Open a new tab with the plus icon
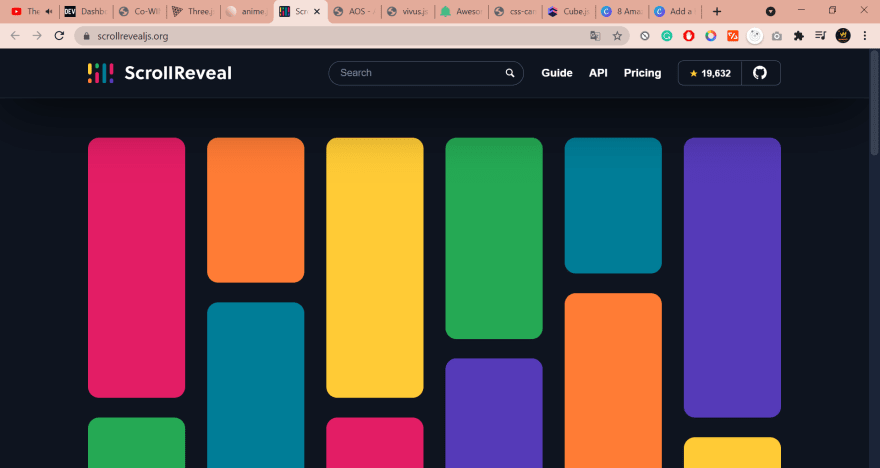The height and width of the screenshot is (468, 880). coord(717,11)
